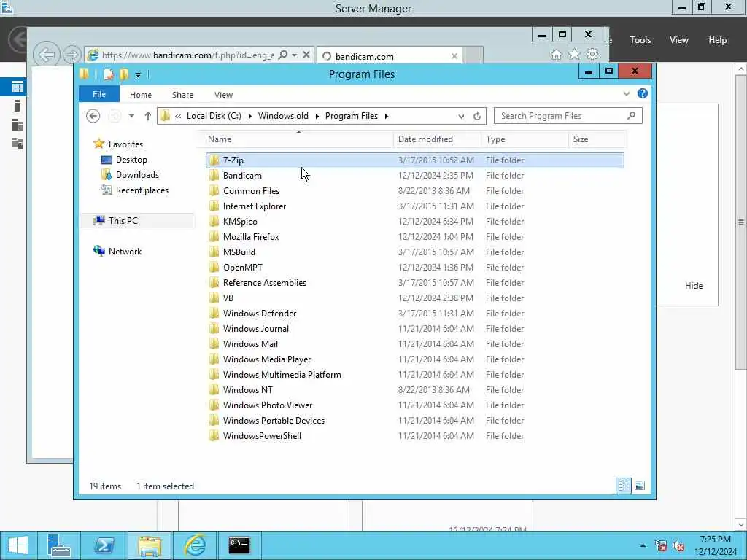Customize Quick Access Toolbar dropdown

tap(138, 75)
